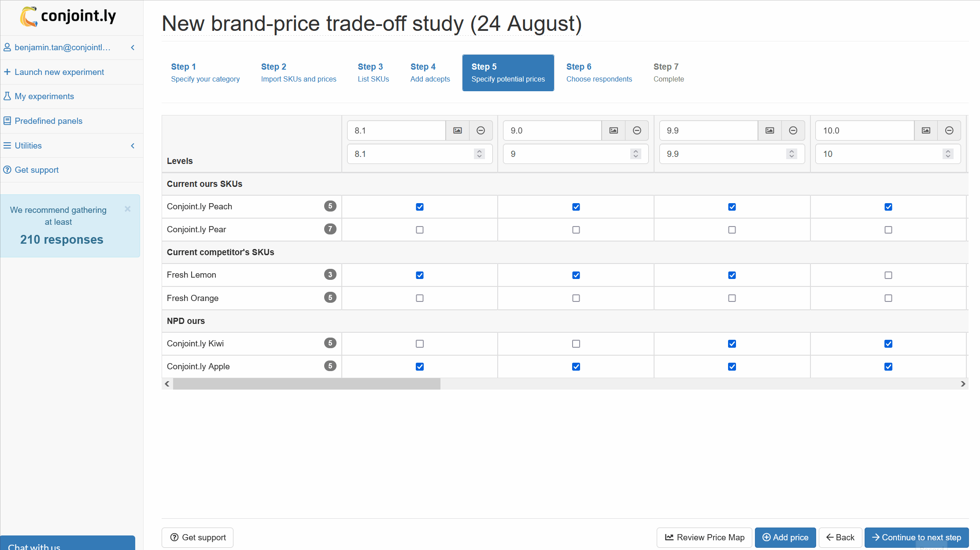Click the Back button

pos(840,537)
